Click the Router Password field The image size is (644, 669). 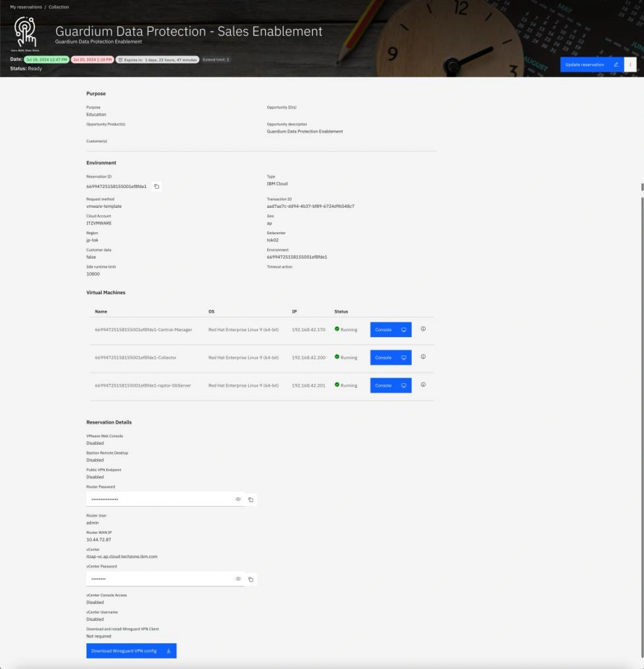165,499
